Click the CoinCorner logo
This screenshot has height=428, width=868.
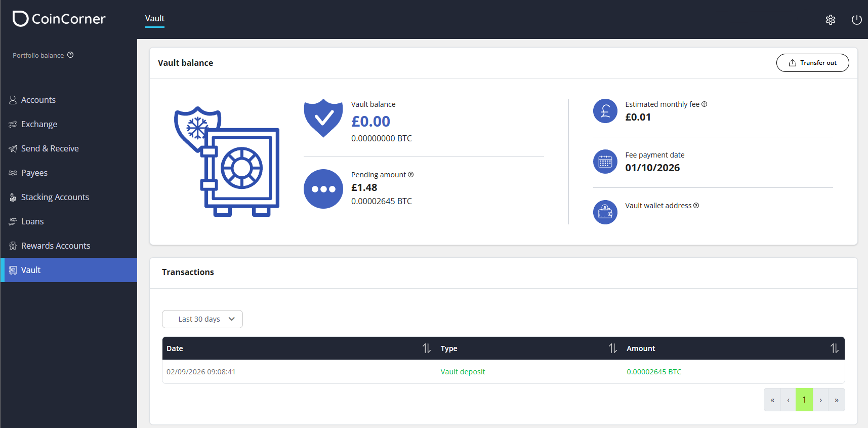pos(59,19)
